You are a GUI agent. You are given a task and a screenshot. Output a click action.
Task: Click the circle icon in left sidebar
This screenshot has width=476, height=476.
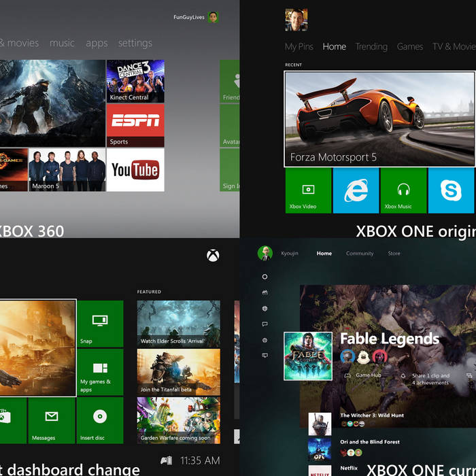point(265,277)
